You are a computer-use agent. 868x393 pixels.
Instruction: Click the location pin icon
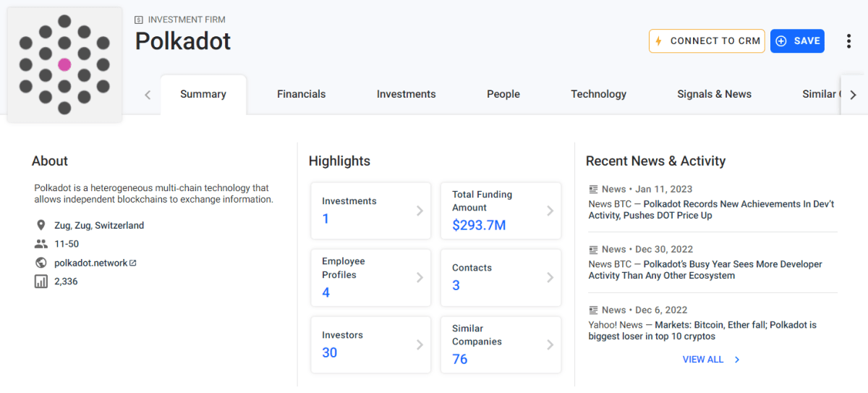41,225
